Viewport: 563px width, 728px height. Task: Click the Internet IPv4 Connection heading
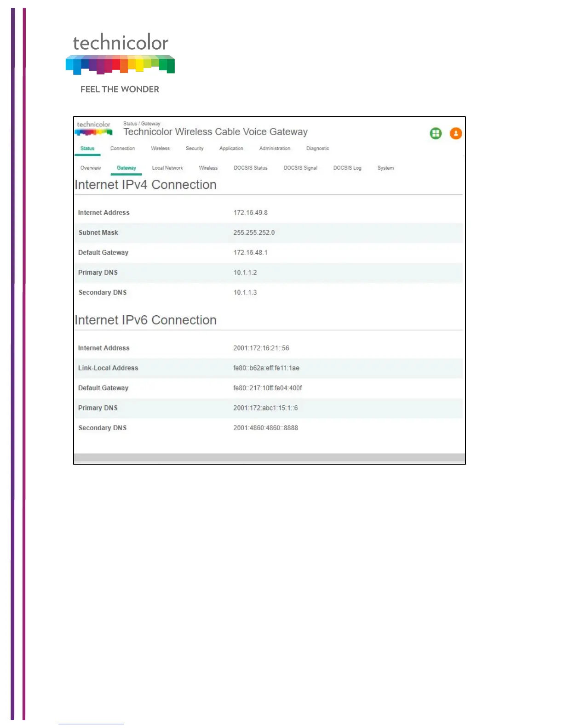tap(146, 185)
